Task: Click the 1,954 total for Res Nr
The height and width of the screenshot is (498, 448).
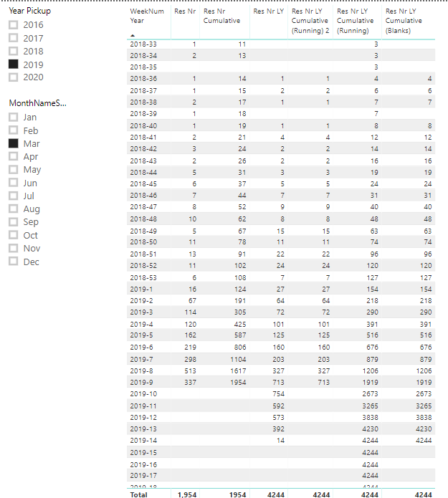Action: point(187,494)
